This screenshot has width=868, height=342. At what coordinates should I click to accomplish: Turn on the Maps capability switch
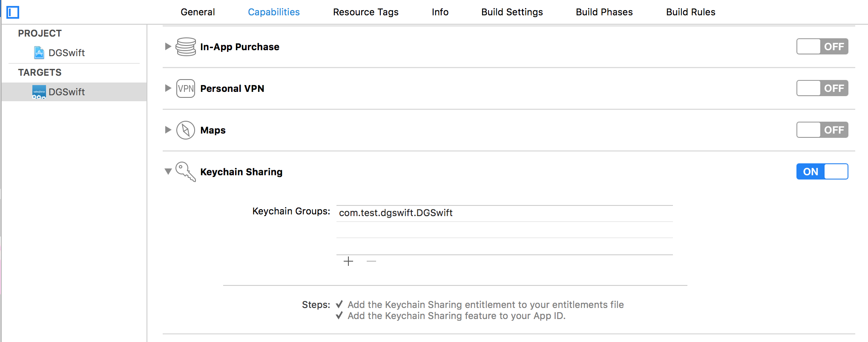point(822,130)
